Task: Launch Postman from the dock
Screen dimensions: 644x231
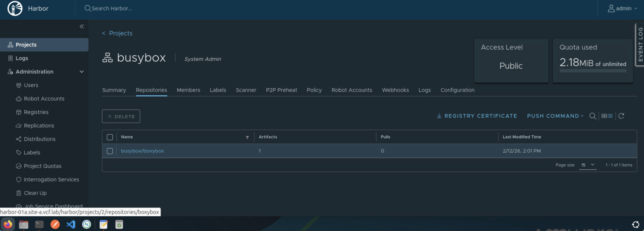Action: point(55,224)
